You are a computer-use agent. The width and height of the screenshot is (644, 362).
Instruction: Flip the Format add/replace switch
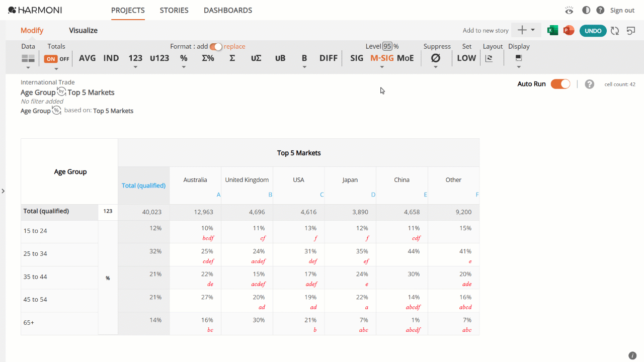click(x=216, y=47)
